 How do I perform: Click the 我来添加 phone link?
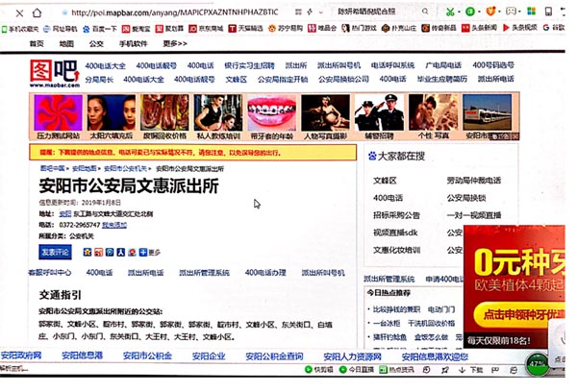click(114, 224)
